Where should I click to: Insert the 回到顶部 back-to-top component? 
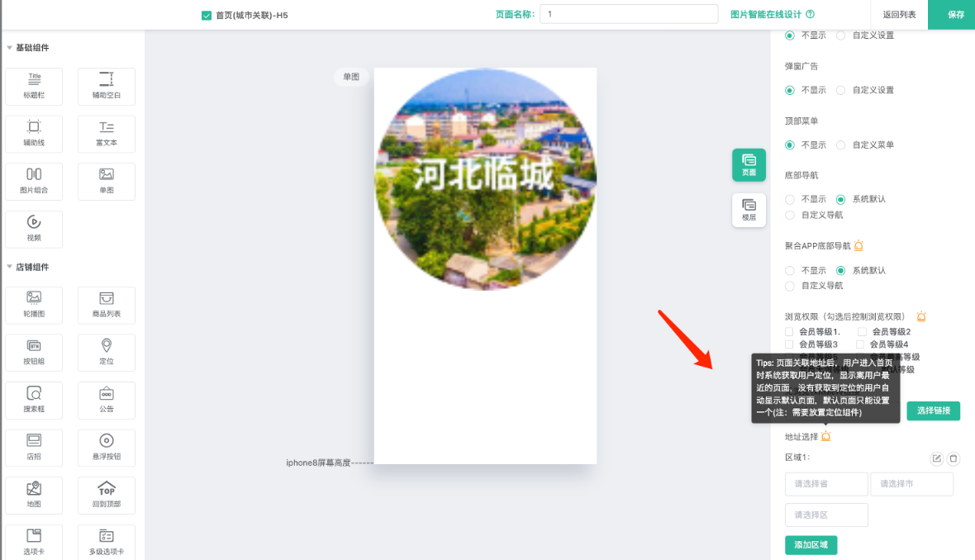107,495
